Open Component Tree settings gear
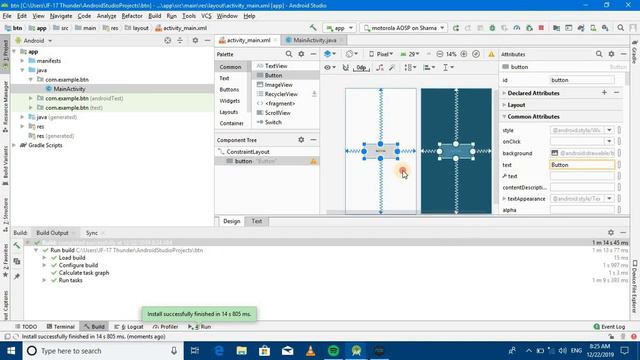The height and width of the screenshot is (360, 640). pos(301,140)
